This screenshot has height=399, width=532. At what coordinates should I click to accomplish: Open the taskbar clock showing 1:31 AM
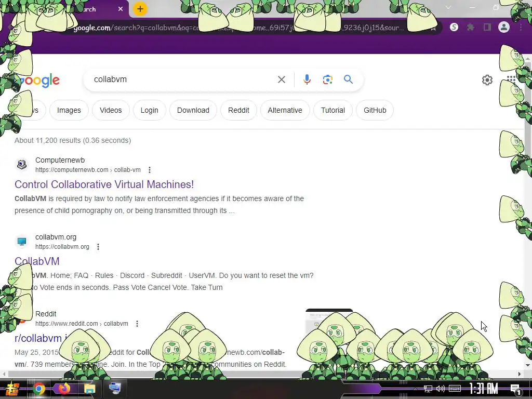pyautogui.click(x=484, y=389)
